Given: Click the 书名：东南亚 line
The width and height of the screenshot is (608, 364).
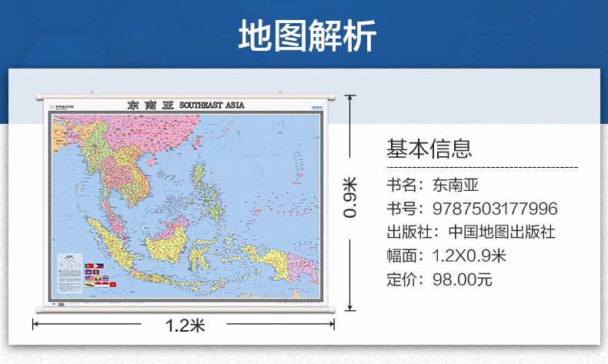Looking at the screenshot, I should (432, 185).
